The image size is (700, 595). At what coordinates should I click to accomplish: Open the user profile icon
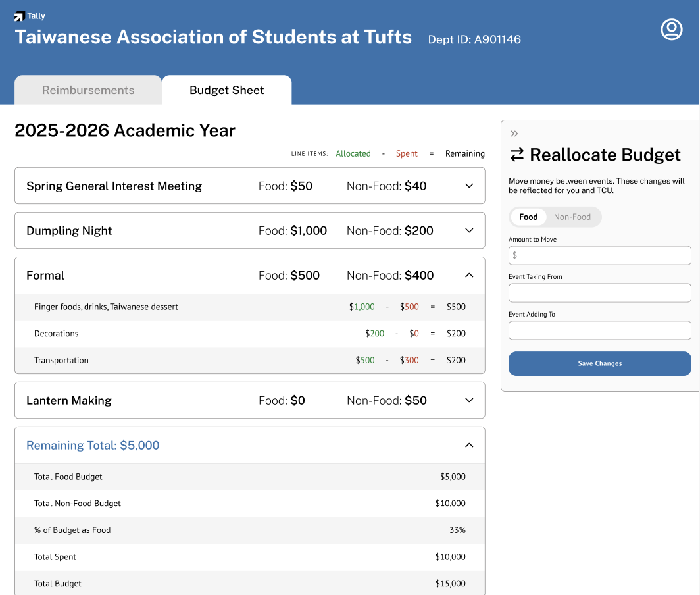coord(671,30)
